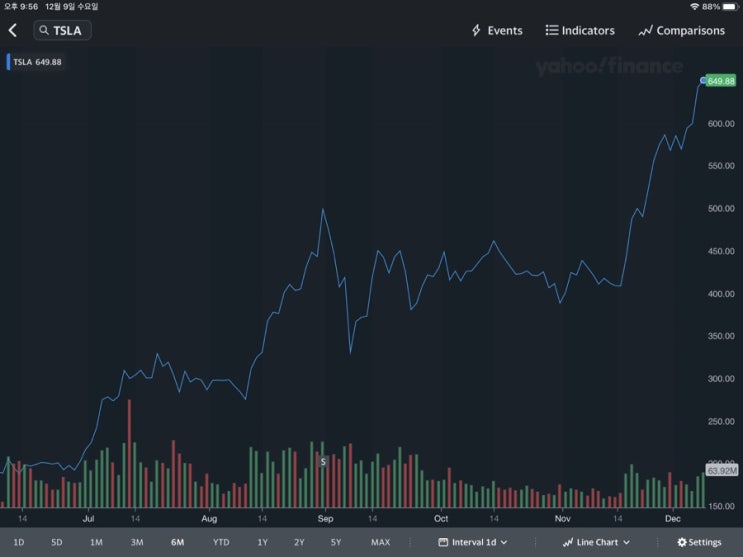Open the Events menu

tap(497, 30)
